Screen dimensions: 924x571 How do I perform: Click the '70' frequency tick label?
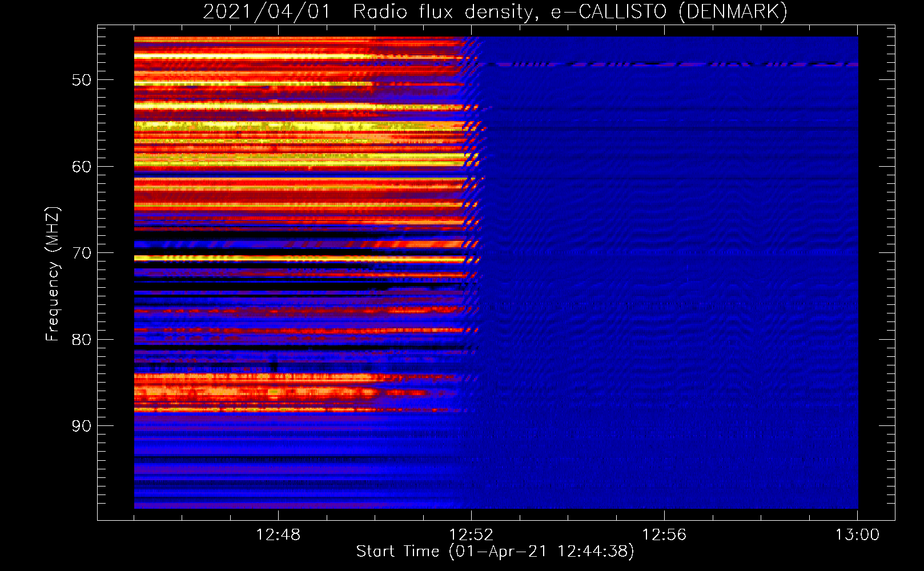82,253
